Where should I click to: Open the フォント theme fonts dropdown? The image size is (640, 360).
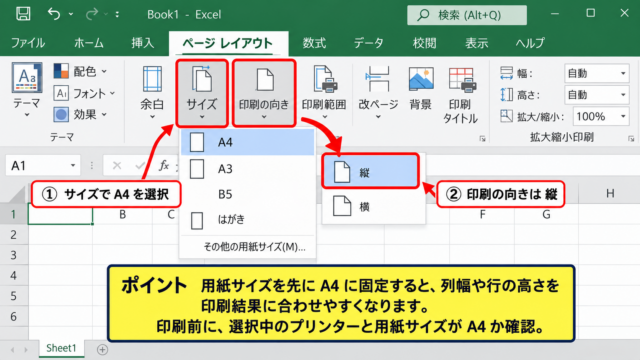pos(84,93)
